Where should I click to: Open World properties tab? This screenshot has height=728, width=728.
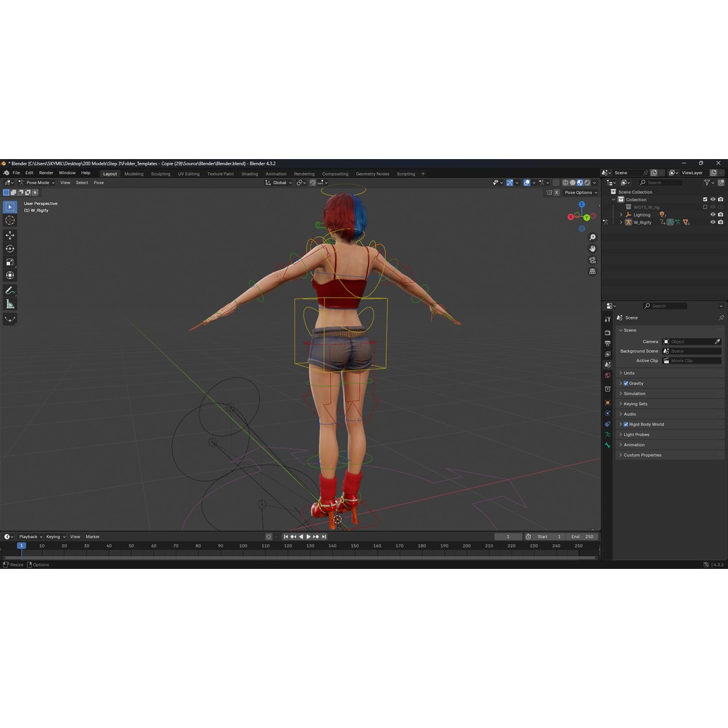pyautogui.click(x=607, y=375)
